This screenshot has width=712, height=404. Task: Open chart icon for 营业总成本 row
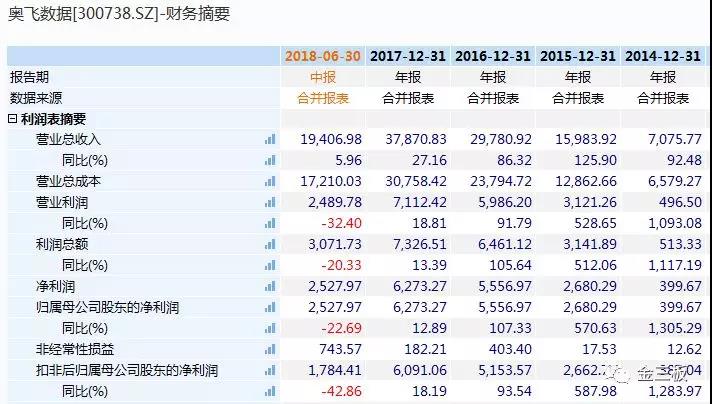pyautogui.click(x=269, y=182)
